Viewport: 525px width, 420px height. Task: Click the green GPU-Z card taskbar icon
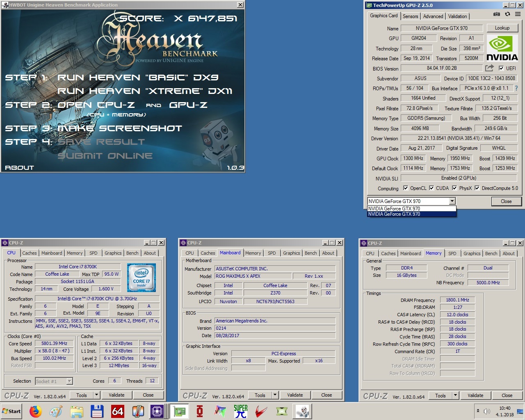(179, 411)
